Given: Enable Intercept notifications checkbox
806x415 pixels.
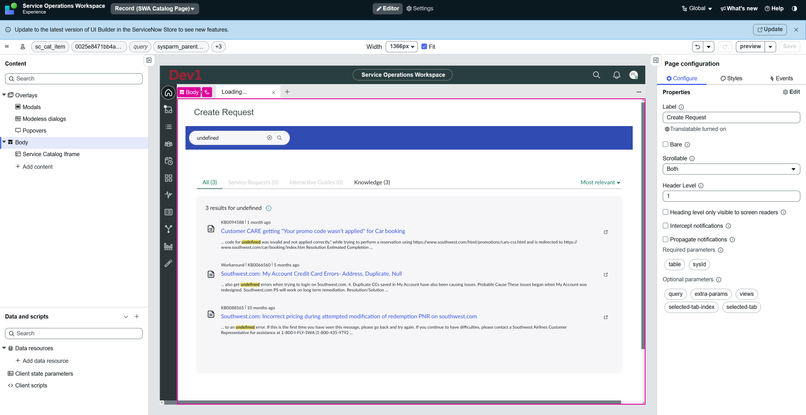Looking at the screenshot, I should [665, 225].
